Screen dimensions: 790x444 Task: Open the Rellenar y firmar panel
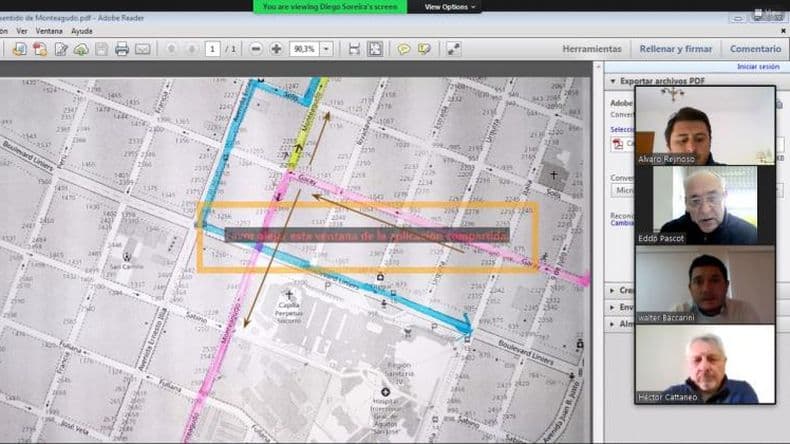[676, 49]
